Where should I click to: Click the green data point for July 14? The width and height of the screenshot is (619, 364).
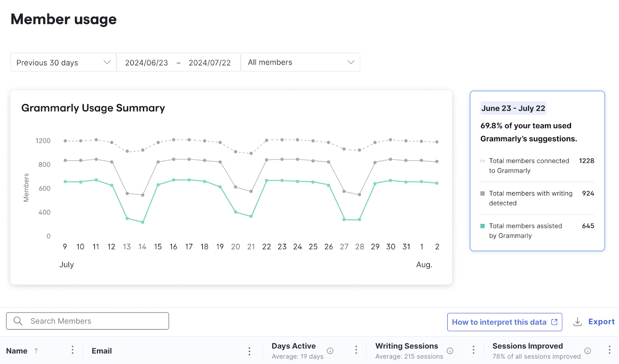click(143, 222)
